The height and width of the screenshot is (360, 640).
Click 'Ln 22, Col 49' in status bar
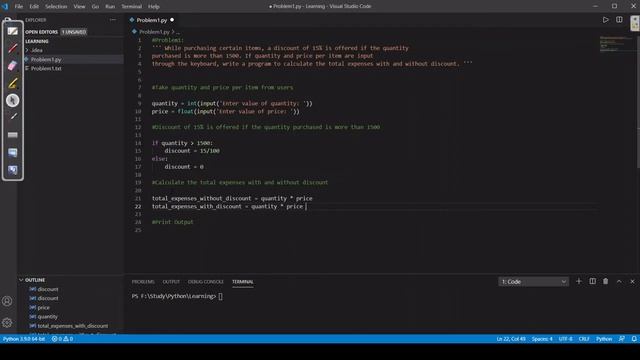point(511,339)
